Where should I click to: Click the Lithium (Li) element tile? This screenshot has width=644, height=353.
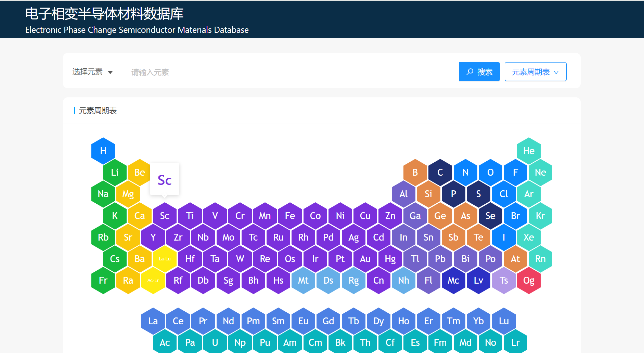pyautogui.click(x=115, y=172)
